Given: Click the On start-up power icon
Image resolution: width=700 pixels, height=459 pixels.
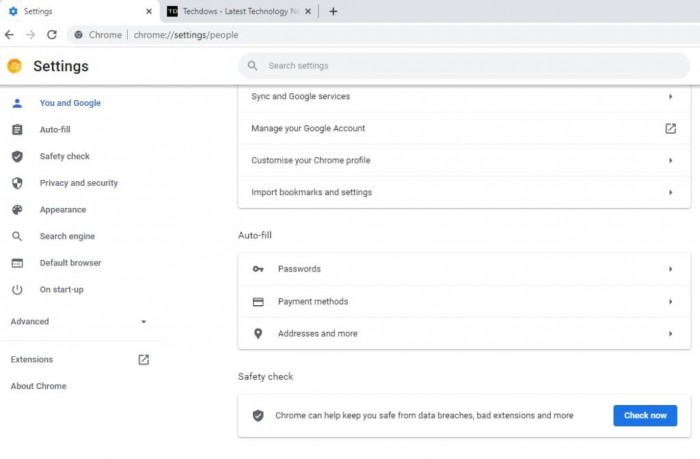Looking at the screenshot, I should (17, 290).
